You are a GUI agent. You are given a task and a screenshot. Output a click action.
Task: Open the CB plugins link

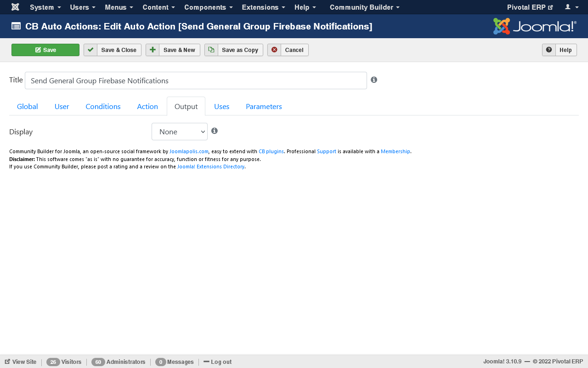click(x=271, y=151)
